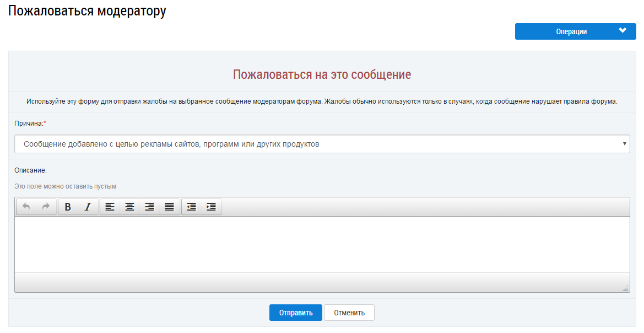Align description text to the left
Screen dimensions: 644x333
110,207
